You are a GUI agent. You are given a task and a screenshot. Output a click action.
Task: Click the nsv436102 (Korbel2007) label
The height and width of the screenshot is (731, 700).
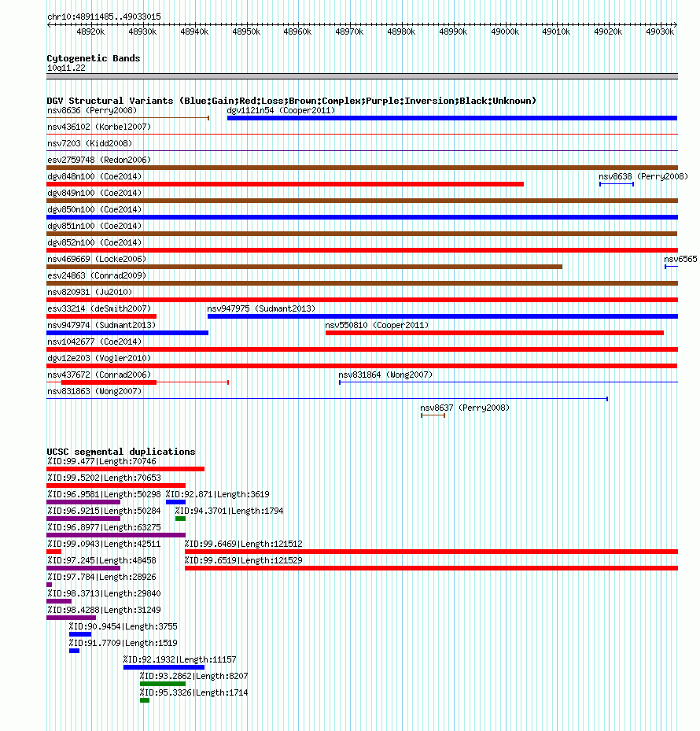point(99,127)
